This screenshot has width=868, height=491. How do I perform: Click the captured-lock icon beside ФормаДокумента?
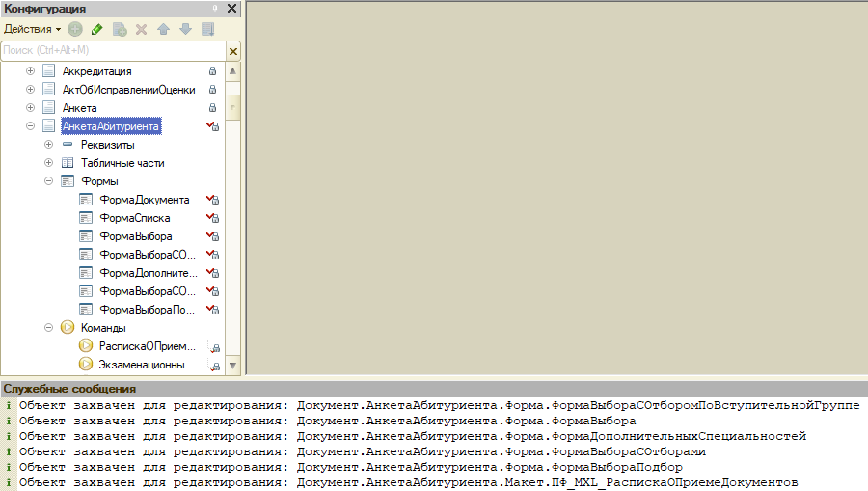[212, 200]
